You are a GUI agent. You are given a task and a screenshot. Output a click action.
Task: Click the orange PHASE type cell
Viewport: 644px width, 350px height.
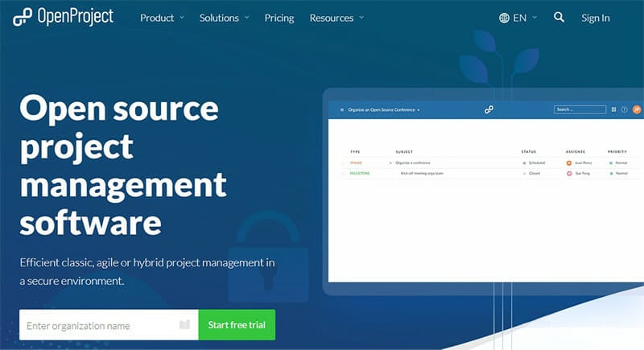pyautogui.click(x=356, y=163)
